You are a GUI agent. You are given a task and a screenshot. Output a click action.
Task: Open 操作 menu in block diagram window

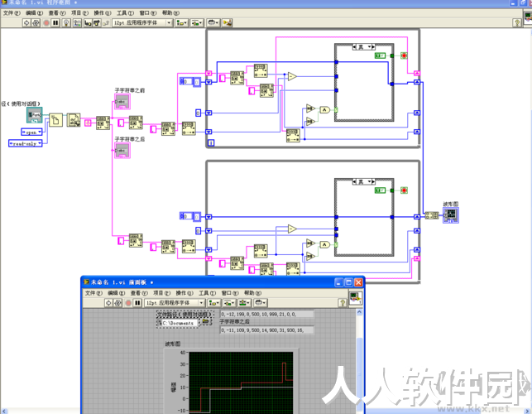pyautogui.click(x=103, y=13)
